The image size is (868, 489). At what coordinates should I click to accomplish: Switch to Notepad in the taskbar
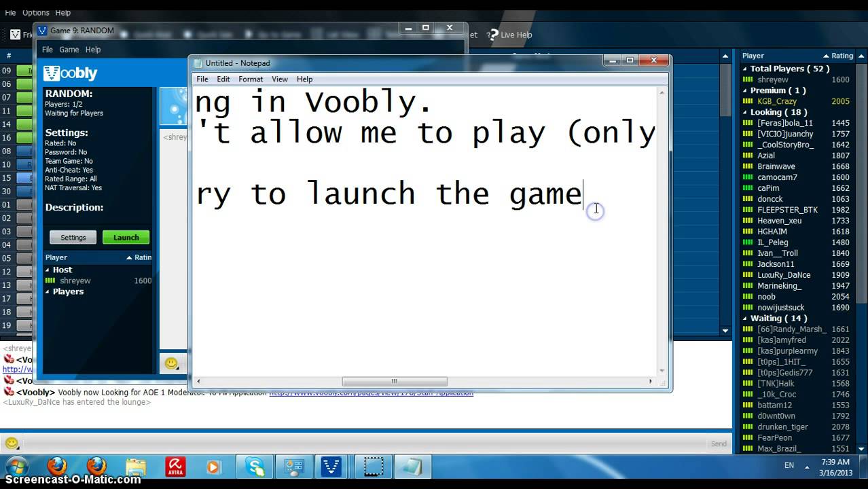point(411,467)
